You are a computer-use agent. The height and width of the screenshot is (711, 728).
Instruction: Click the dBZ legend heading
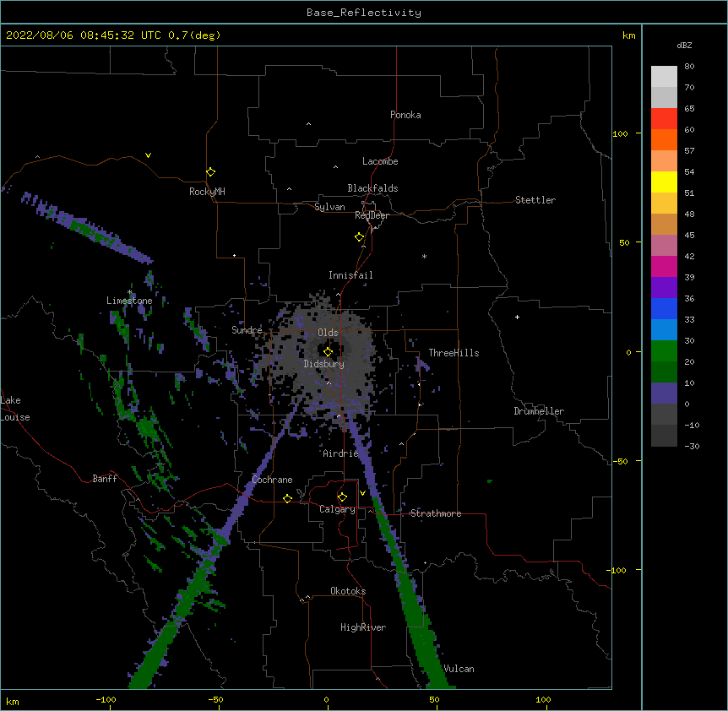(x=684, y=45)
